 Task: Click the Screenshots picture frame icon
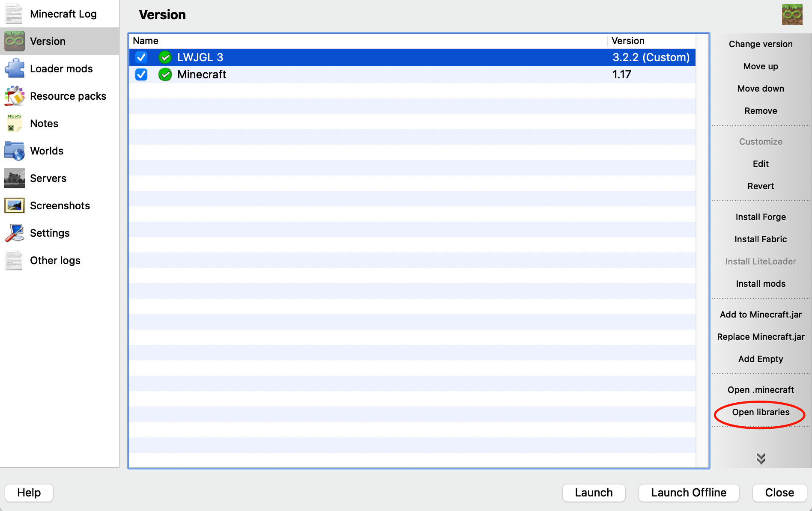14,205
